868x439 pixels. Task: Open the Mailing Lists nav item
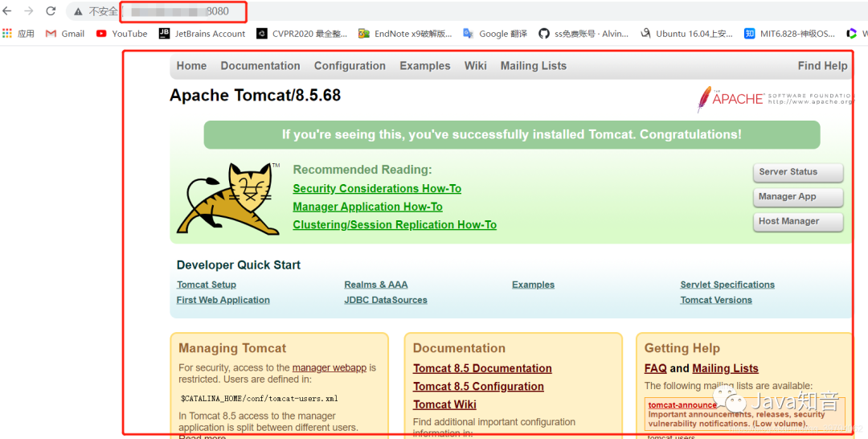click(x=534, y=66)
